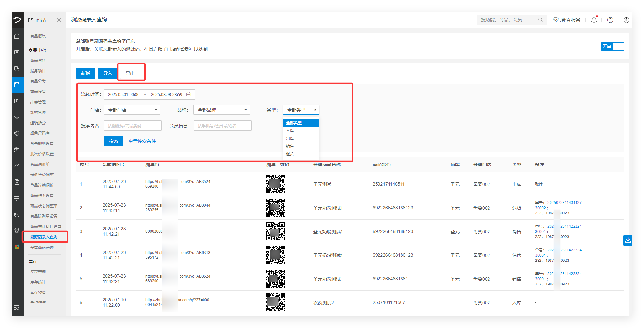Open the checklist document icon in rail

tap(17, 182)
